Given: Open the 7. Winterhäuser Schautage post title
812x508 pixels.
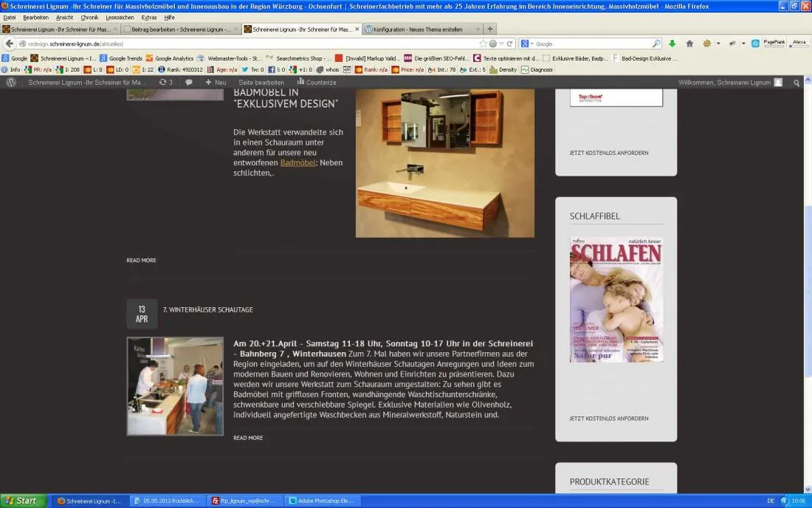Looking at the screenshot, I should tap(208, 309).
